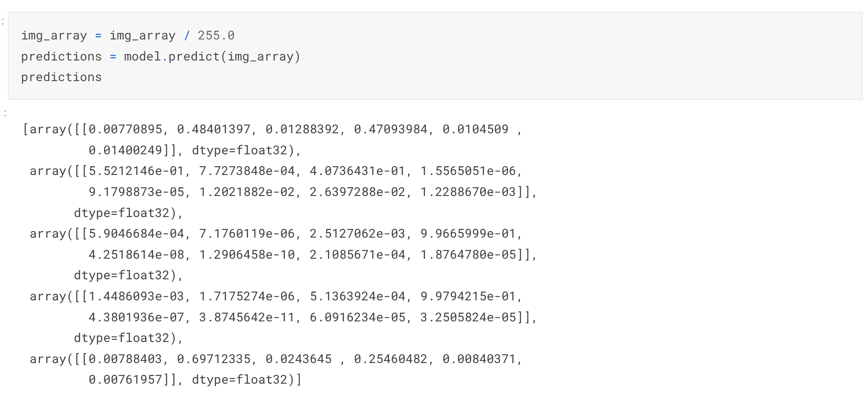868x399 pixels.
Task: Click the output value 0.25460482
Action: coord(391,359)
